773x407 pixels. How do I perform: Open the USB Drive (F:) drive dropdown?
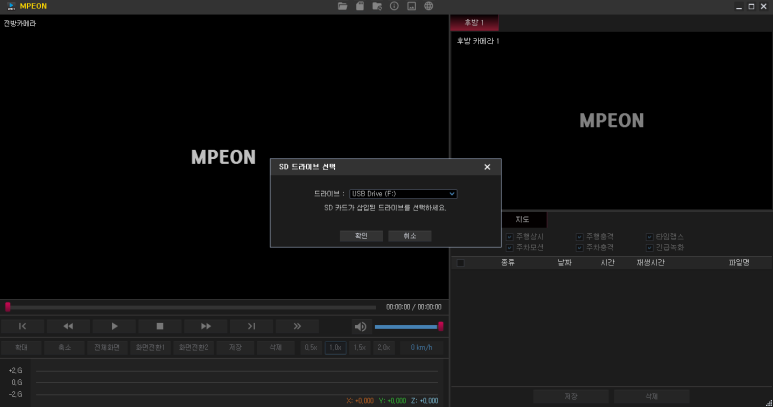(x=403, y=194)
